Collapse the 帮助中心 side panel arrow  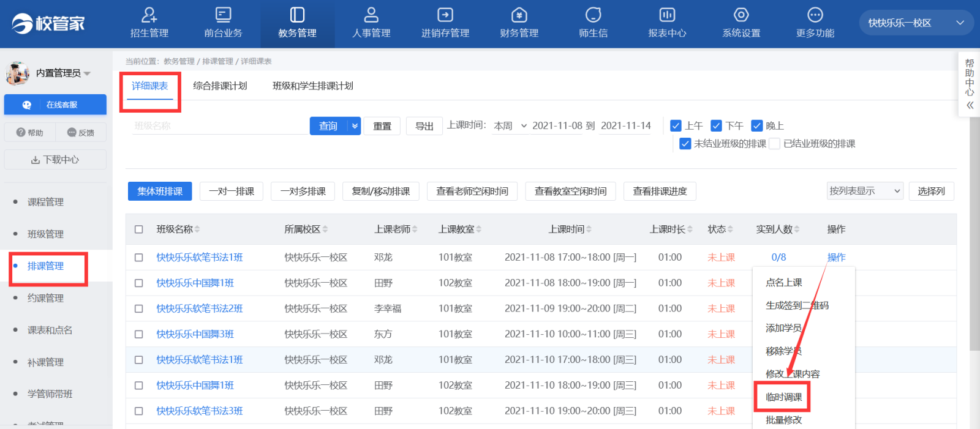[x=970, y=105]
